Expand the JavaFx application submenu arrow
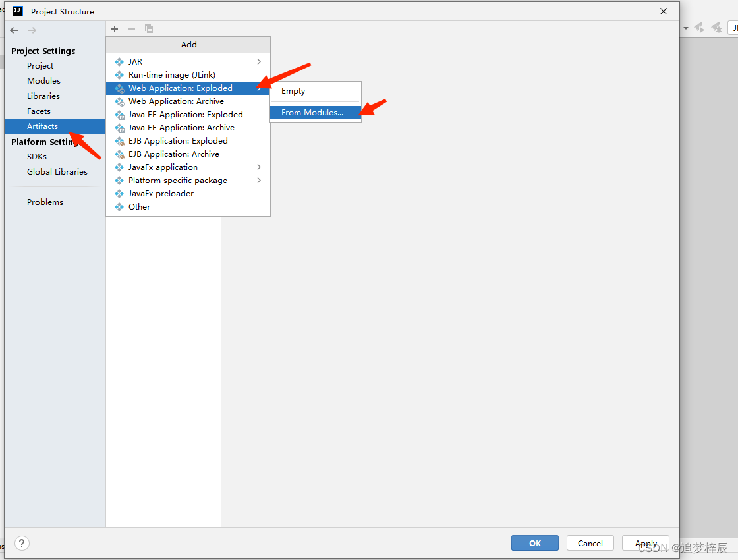Image resolution: width=738 pixels, height=560 pixels. pyautogui.click(x=259, y=167)
